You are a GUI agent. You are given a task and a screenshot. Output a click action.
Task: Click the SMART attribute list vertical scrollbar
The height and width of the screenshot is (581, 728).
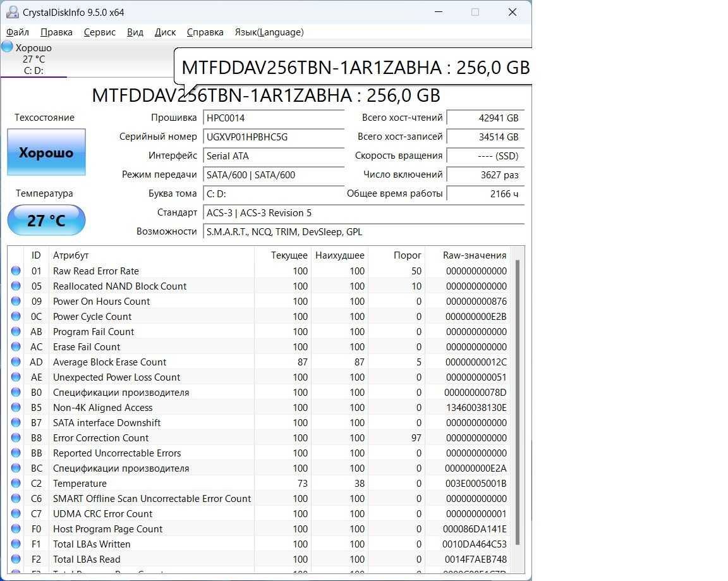[517, 401]
